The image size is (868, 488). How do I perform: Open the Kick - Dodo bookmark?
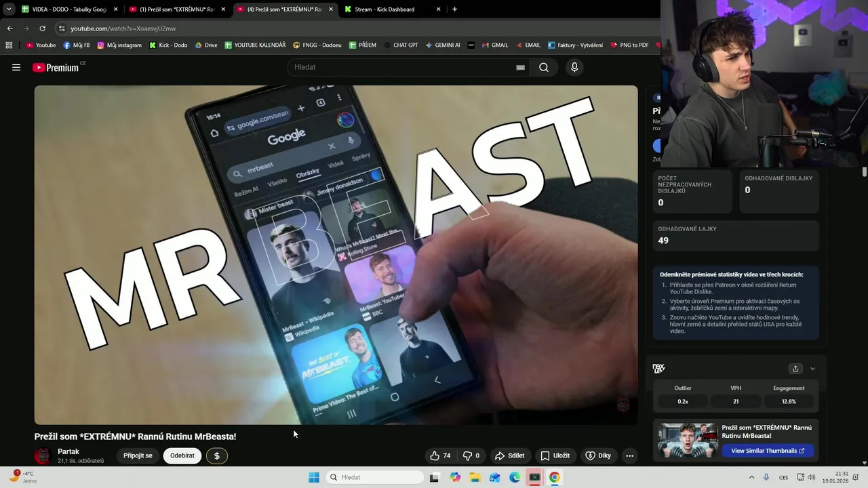[x=168, y=45]
